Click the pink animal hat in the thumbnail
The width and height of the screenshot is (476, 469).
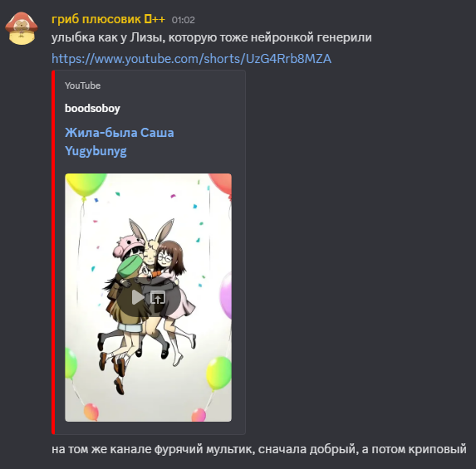pyautogui.click(x=126, y=244)
